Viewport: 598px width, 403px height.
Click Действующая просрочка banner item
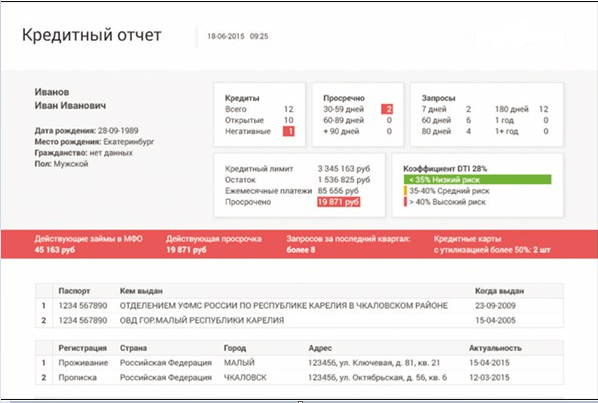pos(214,244)
